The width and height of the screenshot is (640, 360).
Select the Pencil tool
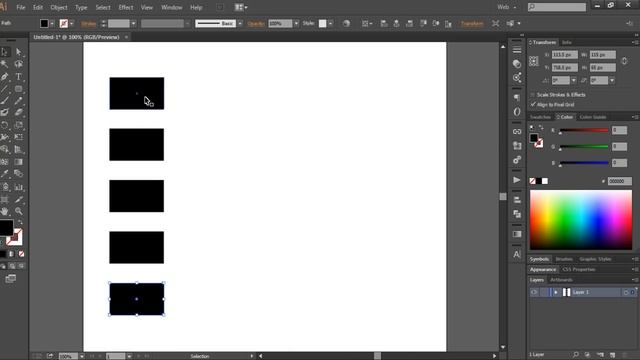click(x=18, y=100)
